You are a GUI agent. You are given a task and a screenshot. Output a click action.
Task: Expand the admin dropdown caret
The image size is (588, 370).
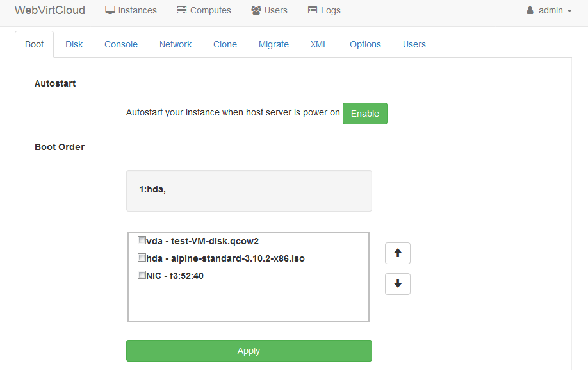coord(569,11)
